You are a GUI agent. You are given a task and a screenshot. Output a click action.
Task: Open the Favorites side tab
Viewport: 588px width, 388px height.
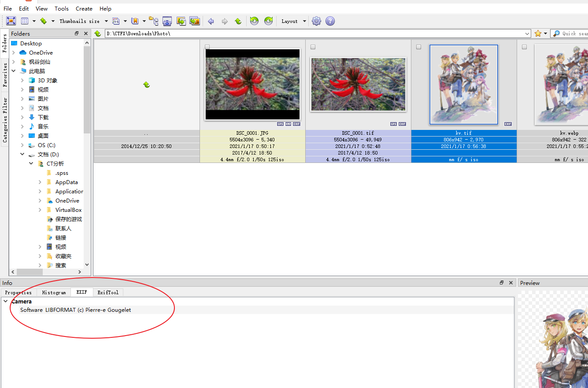[x=5, y=75]
